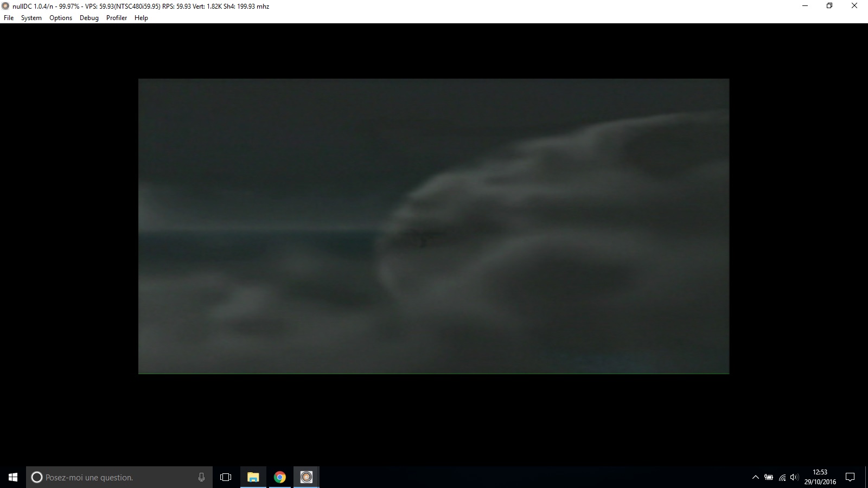
Task: Open the Action Center notifications icon
Action: [x=850, y=477]
